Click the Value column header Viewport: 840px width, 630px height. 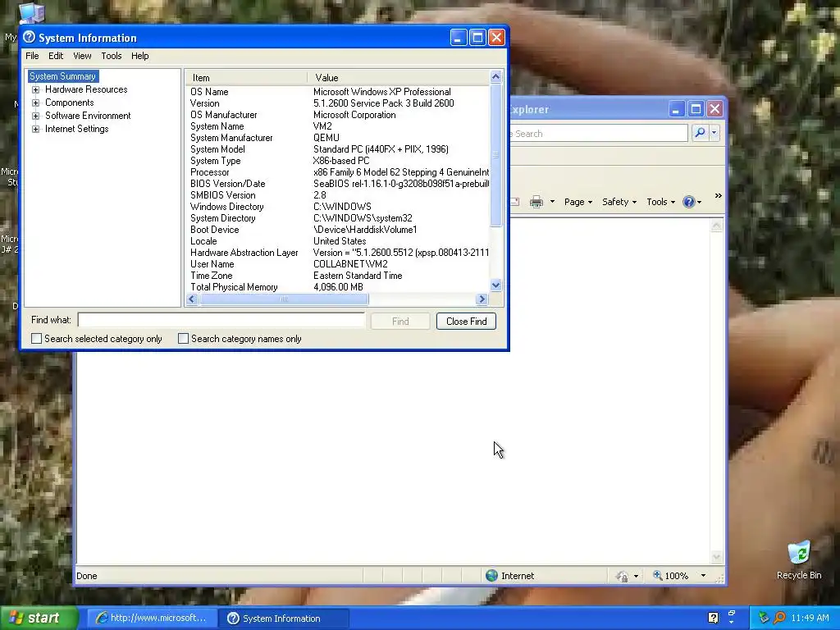[x=399, y=78]
